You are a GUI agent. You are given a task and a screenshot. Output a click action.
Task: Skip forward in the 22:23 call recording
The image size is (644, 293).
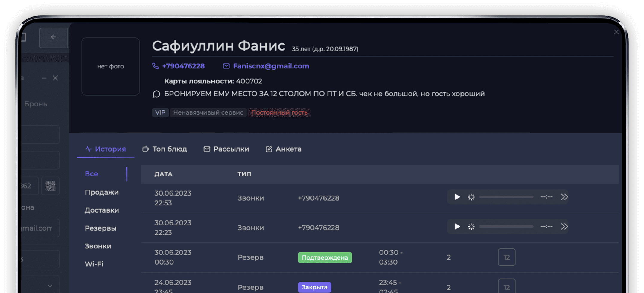pos(564,226)
